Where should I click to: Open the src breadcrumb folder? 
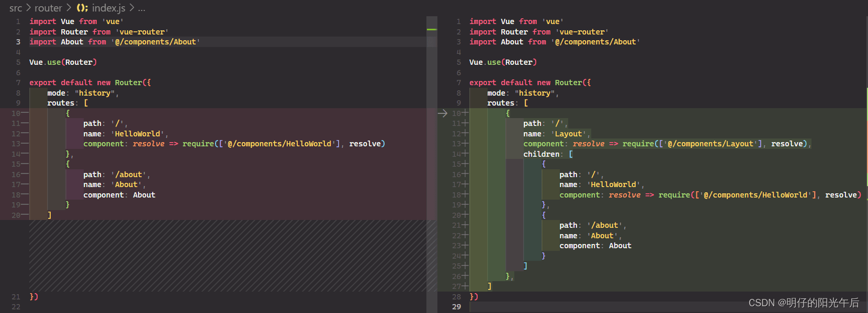click(x=16, y=8)
